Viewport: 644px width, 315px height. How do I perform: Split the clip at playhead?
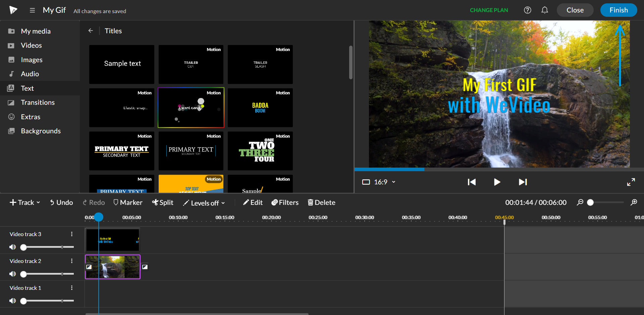point(163,203)
